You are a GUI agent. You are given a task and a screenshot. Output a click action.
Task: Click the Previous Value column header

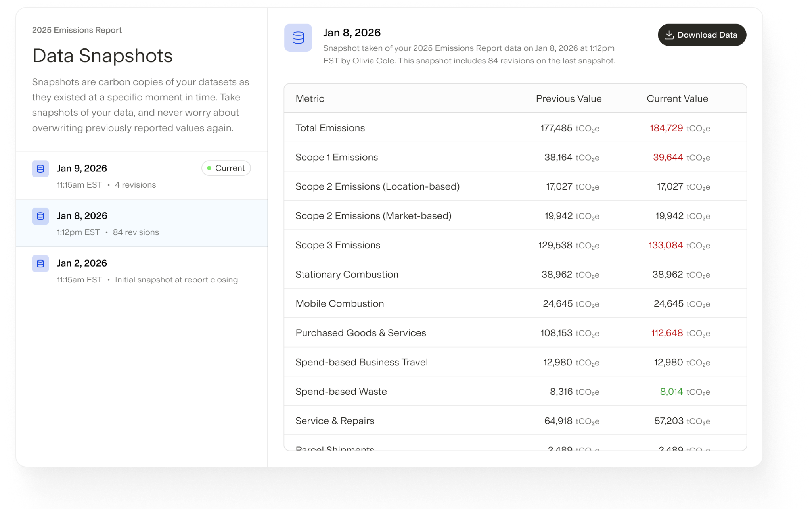point(569,99)
